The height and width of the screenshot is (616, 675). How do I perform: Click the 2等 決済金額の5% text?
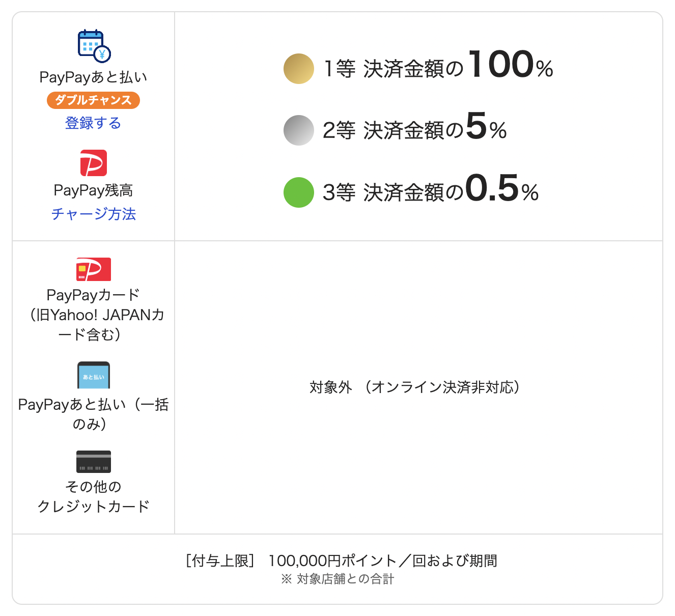coord(415,127)
